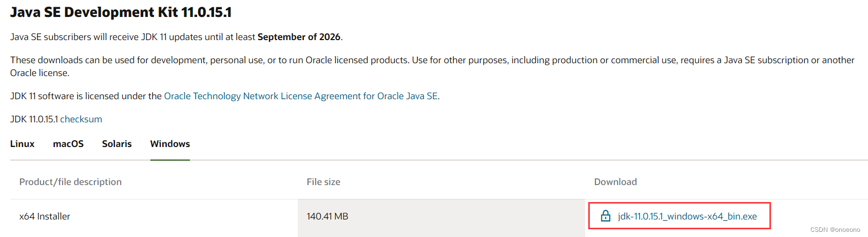
Task: Click the lock icon beside the JDK download
Action: (x=606, y=216)
